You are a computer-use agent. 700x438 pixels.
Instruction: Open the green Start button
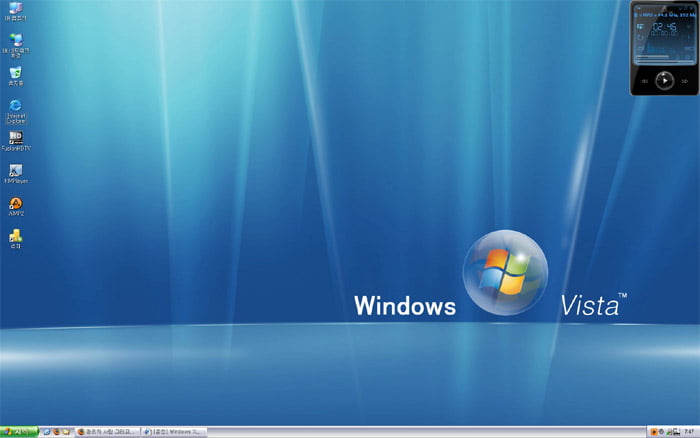pyautogui.click(x=19, y=431)
